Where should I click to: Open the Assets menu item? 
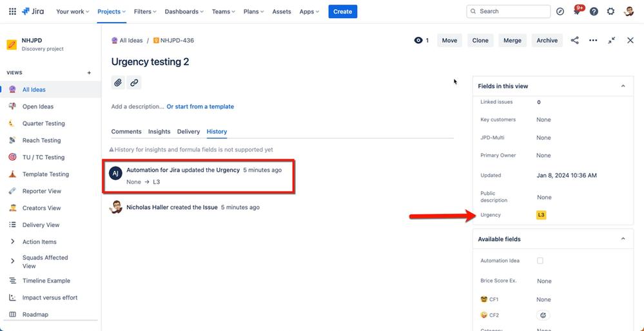click(281, 12)
